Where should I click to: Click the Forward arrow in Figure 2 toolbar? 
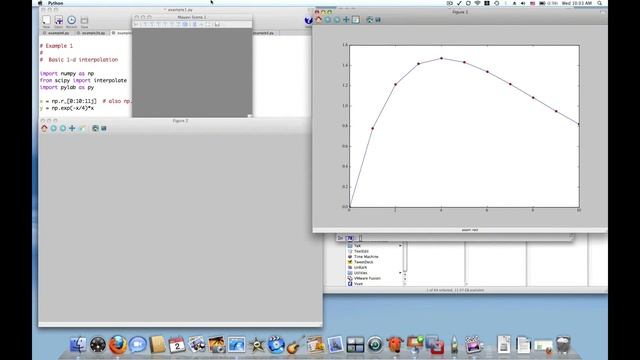pyautogui.click(x=63, y=128)
